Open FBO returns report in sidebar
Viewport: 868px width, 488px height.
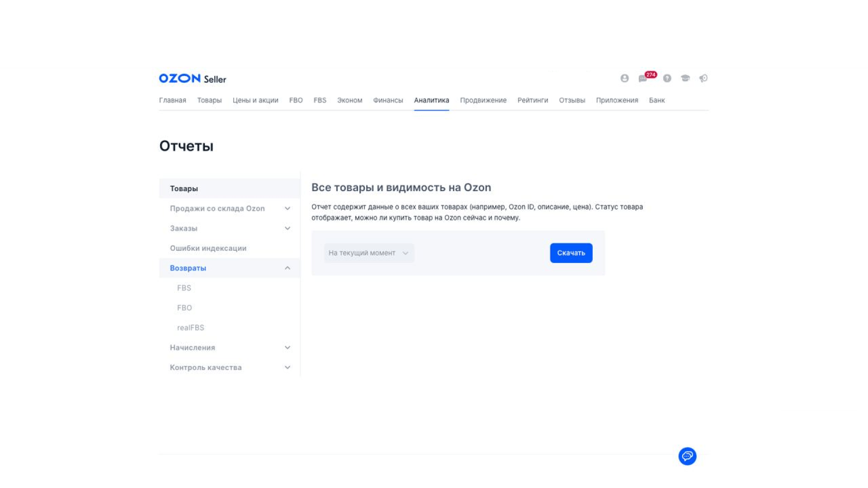pyautogui.click(x=184, y=308)
